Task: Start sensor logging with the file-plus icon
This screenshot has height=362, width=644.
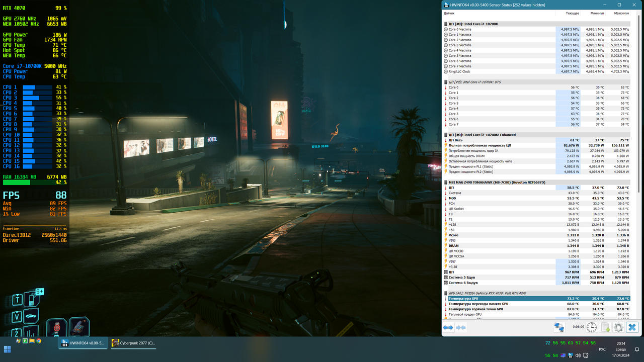Action: point(605,327)
